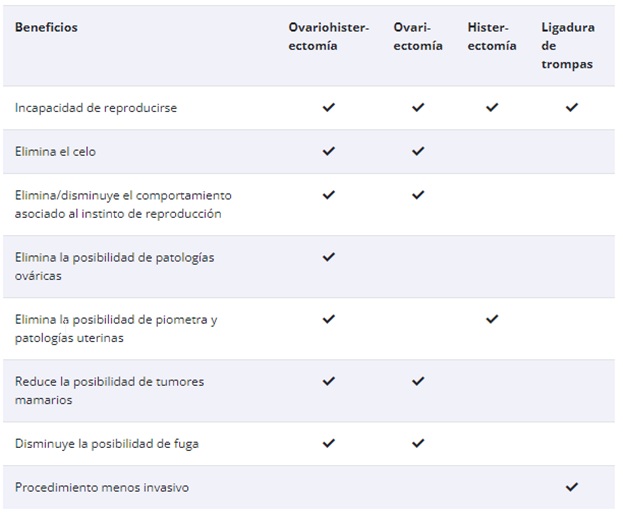Click the Ovariectomía checkmark for posibilidad de fuga
The width and height of the screenshot is (623, 513).
pos(418,443)
